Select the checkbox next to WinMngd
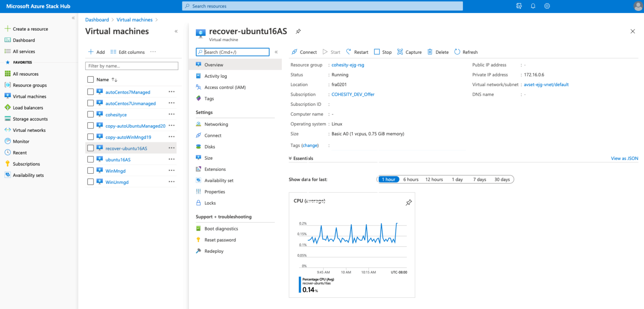 [x=91, y=170]
